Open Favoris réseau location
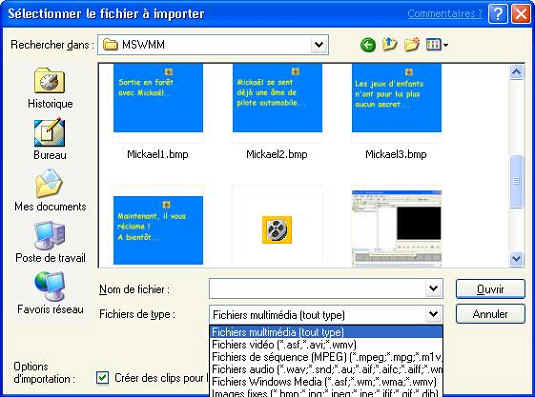Screen dimensions: 535x397 pos(50,293)
